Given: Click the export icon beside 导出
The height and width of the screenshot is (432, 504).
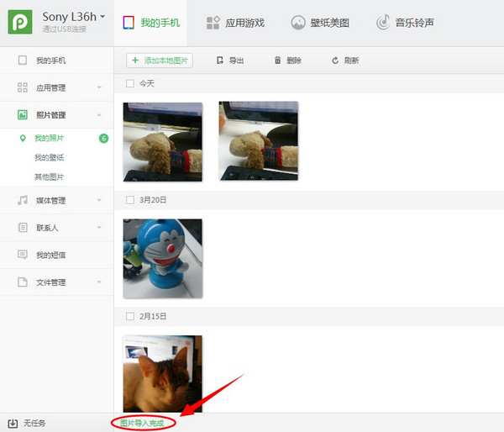Looking at the screenshot, I should coord(220,61).
